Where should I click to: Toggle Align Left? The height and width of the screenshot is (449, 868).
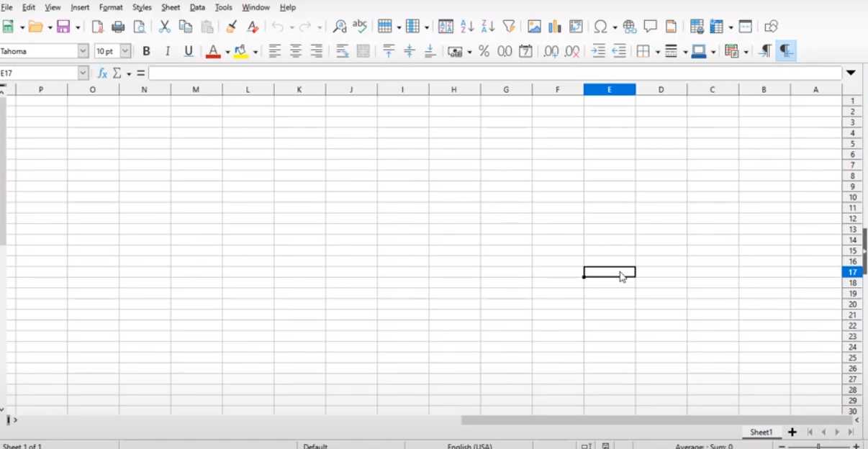coord(275,51)
